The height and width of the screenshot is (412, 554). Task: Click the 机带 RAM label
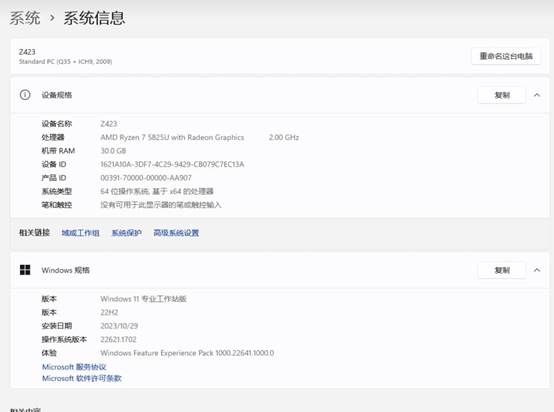[58, 151]
